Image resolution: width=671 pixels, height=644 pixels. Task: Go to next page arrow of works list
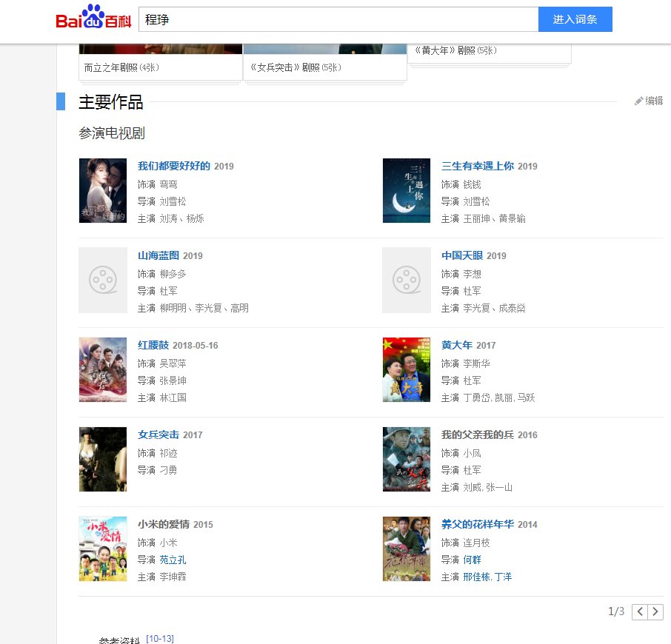pyautogui.click(x=655, y=611)
